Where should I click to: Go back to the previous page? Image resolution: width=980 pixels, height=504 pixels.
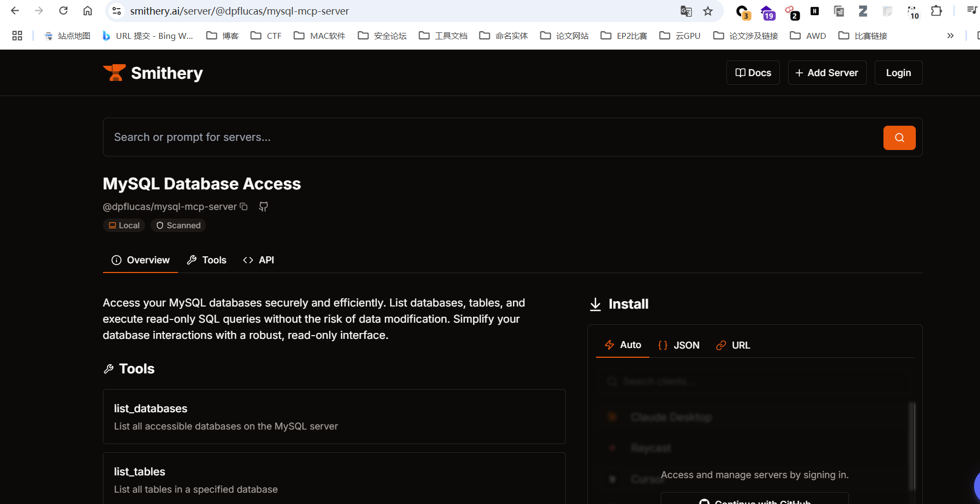(x=15, y=11)
